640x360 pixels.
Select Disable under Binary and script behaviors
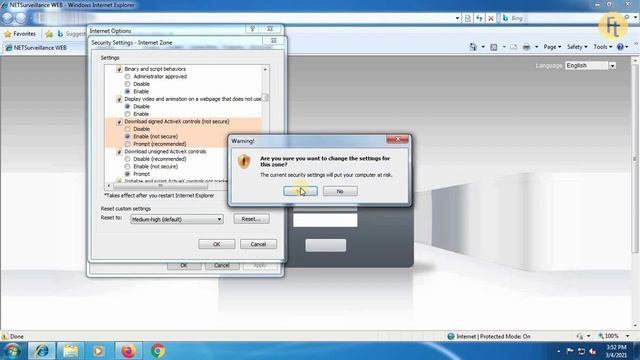pyautogui.click(x=127, y=84)
